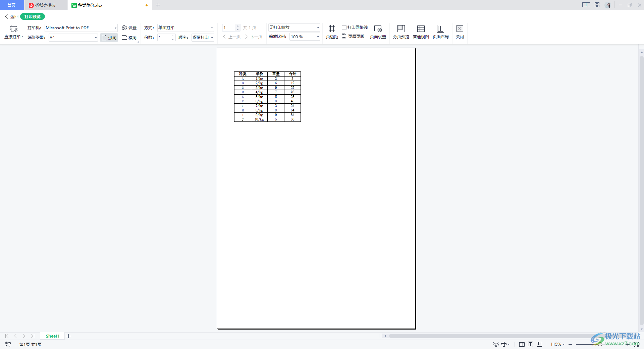Switch to 首页 home tab

tap(12, 5)
